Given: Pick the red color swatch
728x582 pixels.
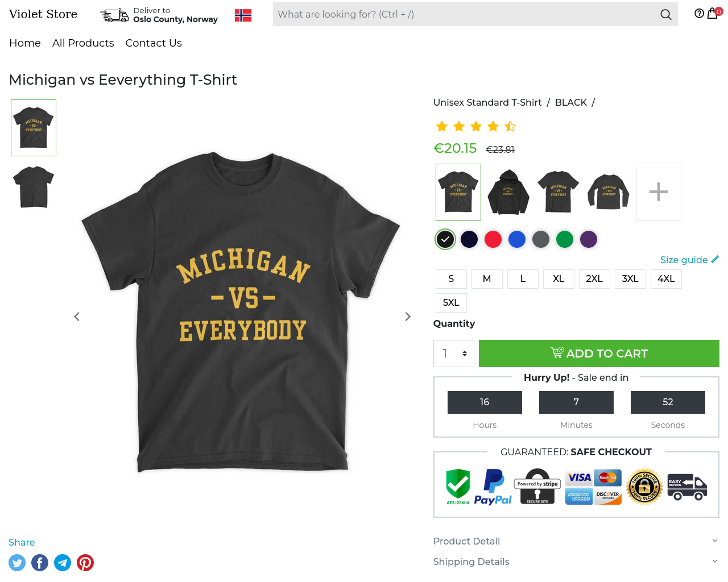Looking at the screenshot, I should (x=493, y=239).
